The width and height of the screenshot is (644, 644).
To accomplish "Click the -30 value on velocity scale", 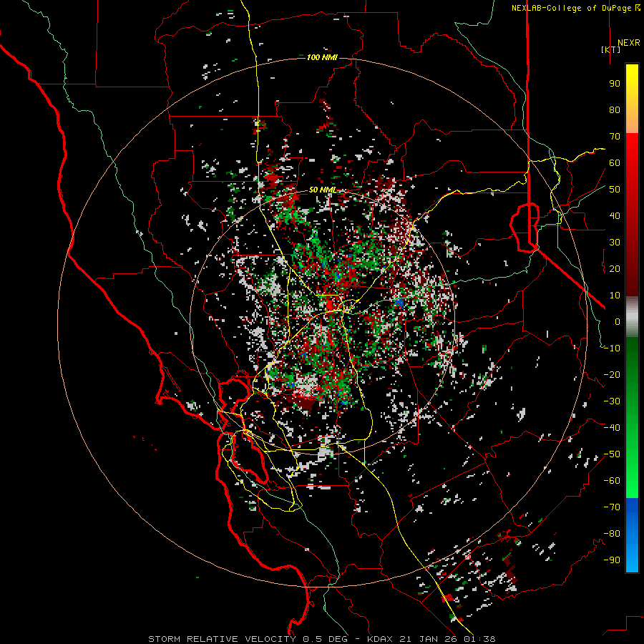I will 612,401.
